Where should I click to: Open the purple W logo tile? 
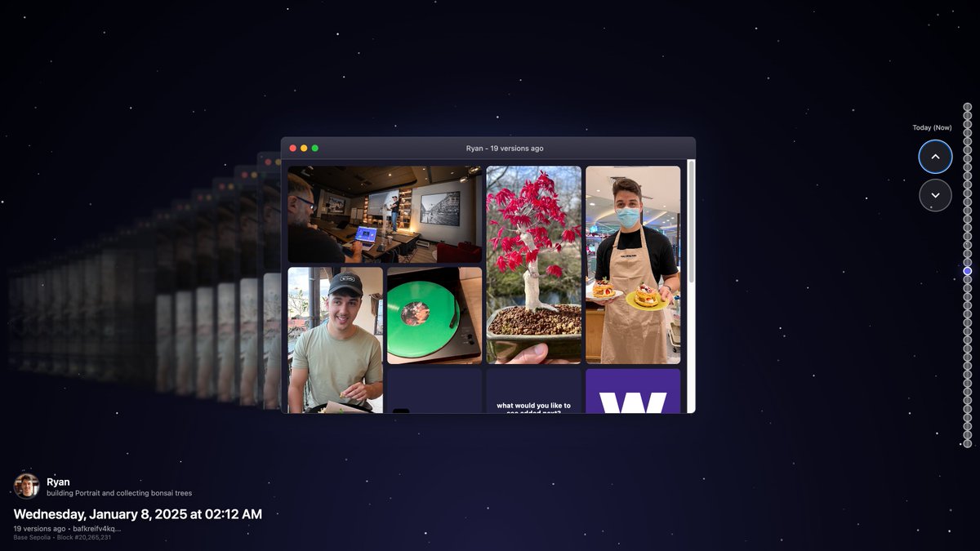[633, 391]
